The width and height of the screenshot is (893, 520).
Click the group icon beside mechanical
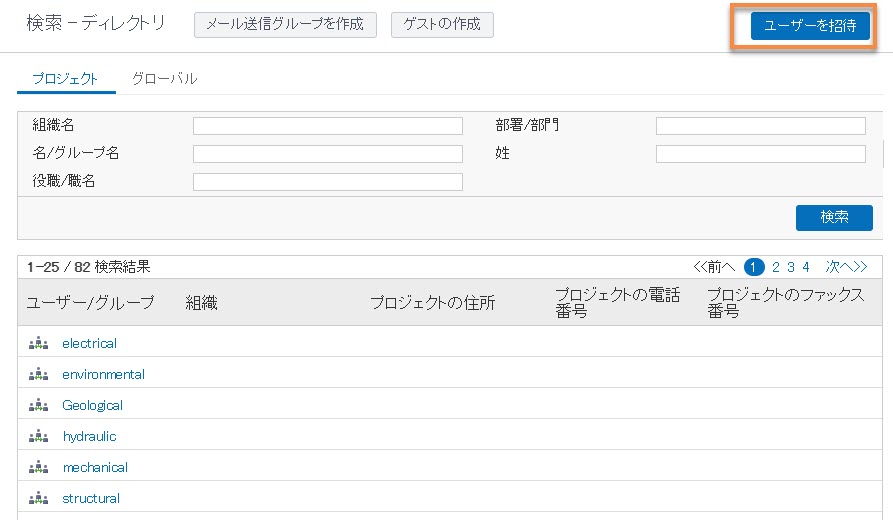click(x=38, y=467)
